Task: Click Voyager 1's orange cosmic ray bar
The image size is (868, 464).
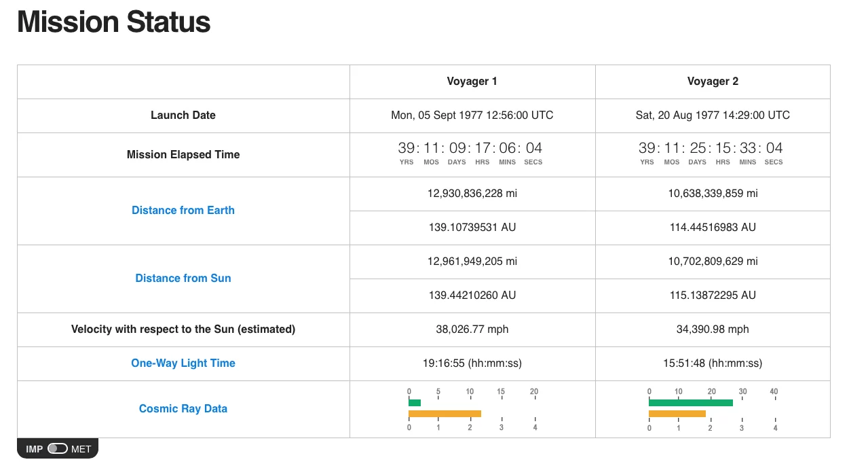Action: click(445, 414)
